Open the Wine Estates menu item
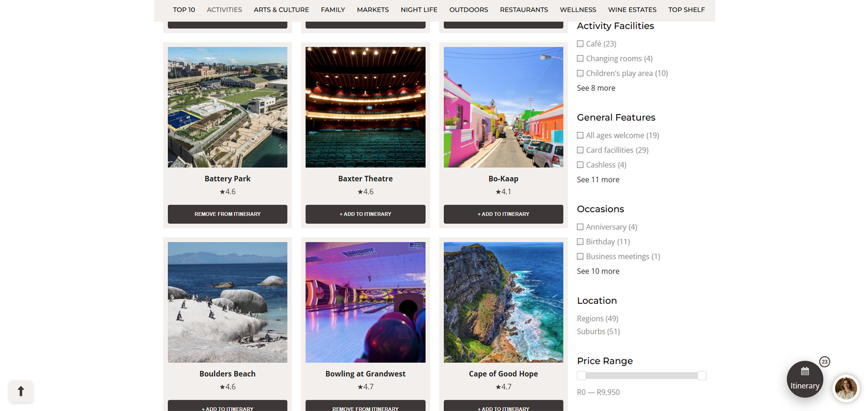Viewport: 868px width, 411px height. pyautogui.click(x=632, y=10)
